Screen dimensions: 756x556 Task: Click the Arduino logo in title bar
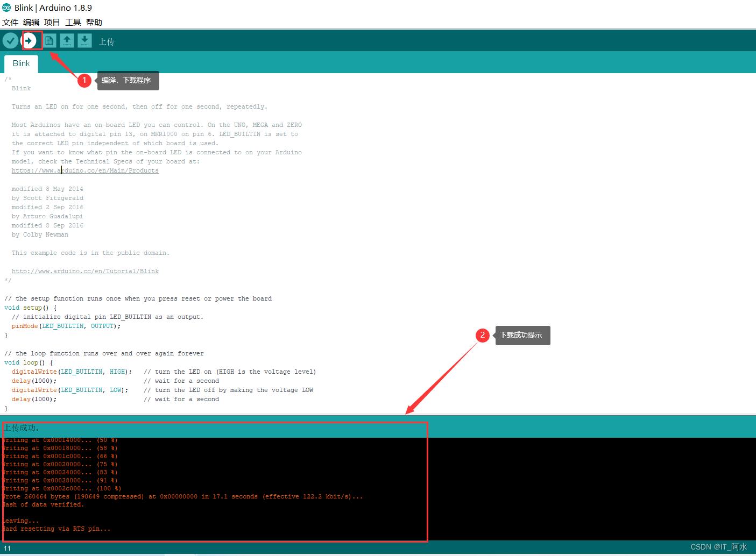click(6, 8)
